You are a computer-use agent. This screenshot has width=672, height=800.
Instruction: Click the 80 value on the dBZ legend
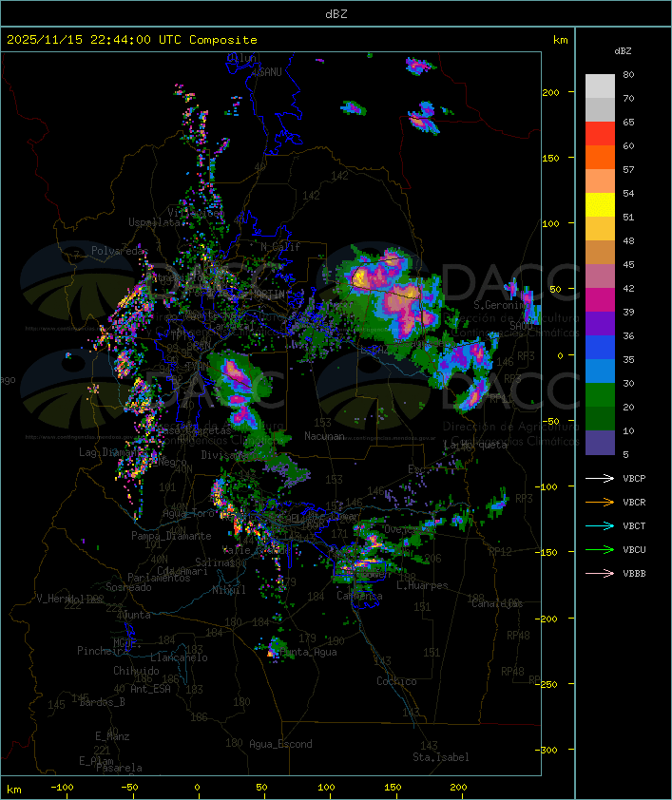coord(628,74)
